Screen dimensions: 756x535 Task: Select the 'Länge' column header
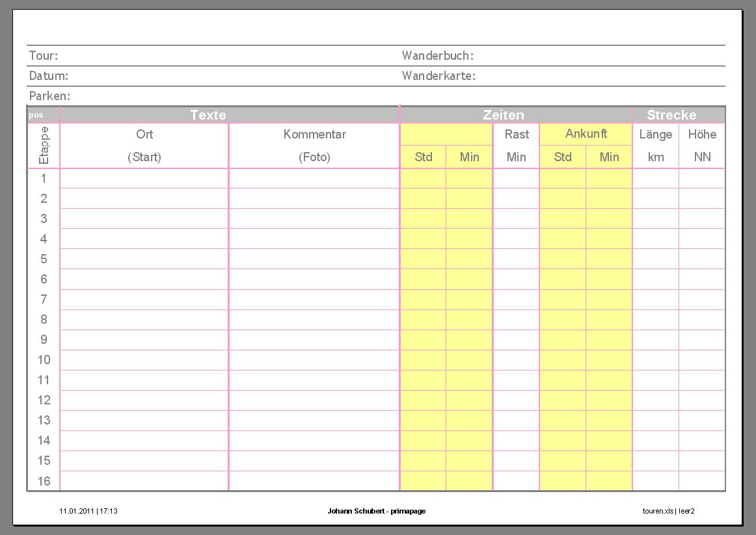click(656, 134)
